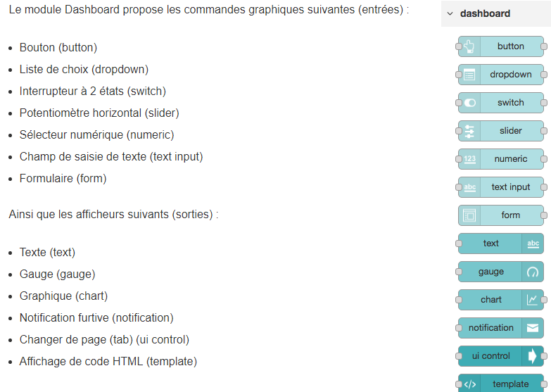Select the template node's code brackets icon
Viewport: 551px width, 392px height.
470,384
